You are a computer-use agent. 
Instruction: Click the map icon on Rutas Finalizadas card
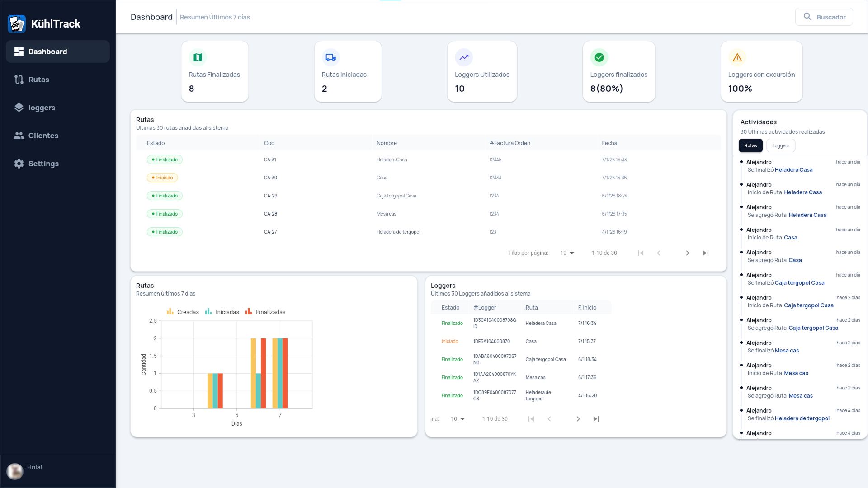tap(198, 57)
